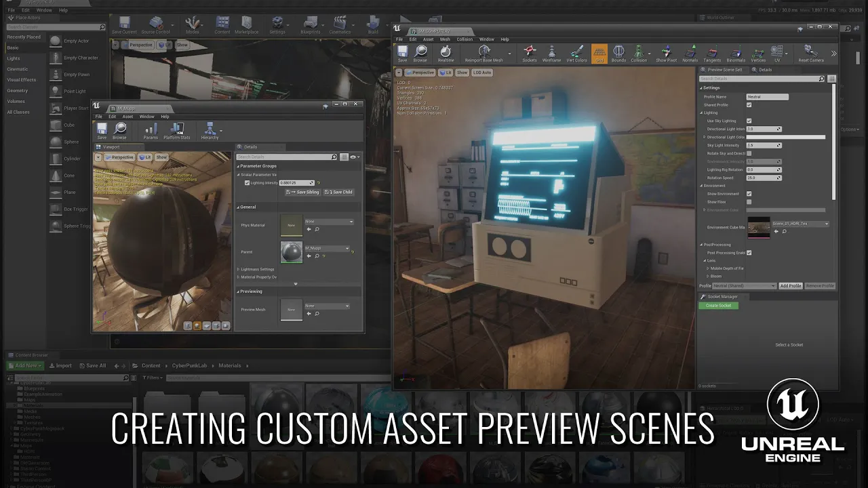Screen dimensions: 868x488
Task: Open Preview Mesh asset dropdown
Action: pos(327,306)
